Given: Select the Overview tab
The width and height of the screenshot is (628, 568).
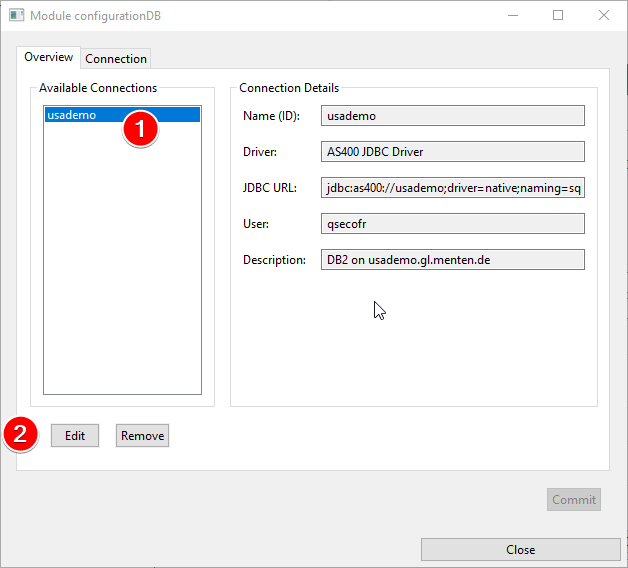Looking at the screenshot, I should [48, 57].
